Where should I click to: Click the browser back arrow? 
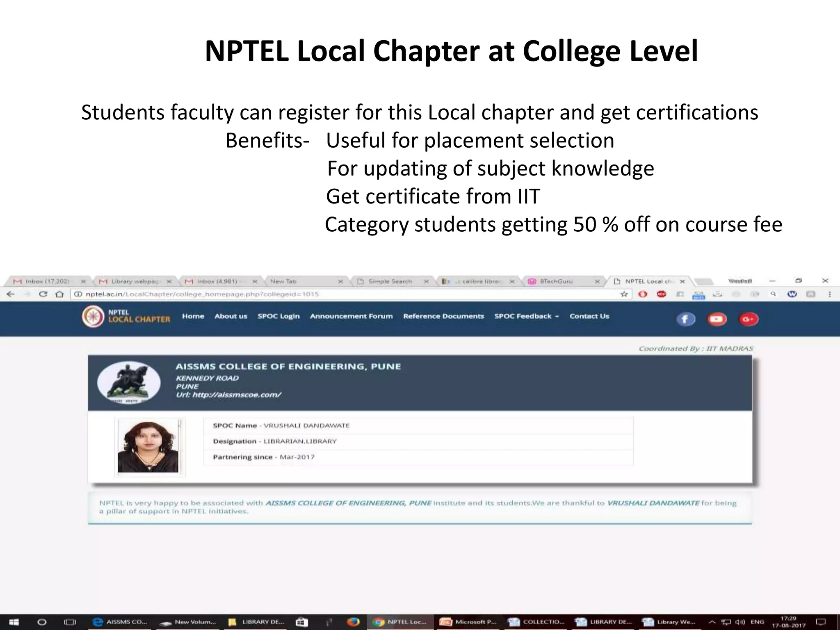pyautogui.click(x=11, y=294)
